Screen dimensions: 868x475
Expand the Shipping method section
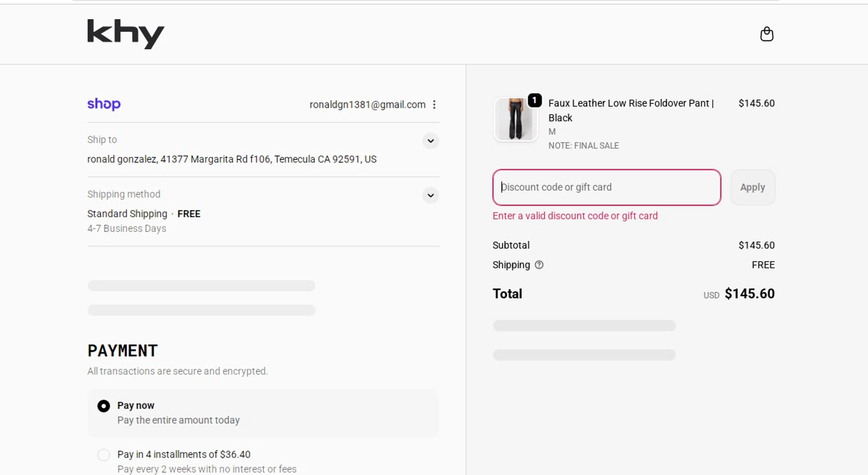(x=431, y=195)
